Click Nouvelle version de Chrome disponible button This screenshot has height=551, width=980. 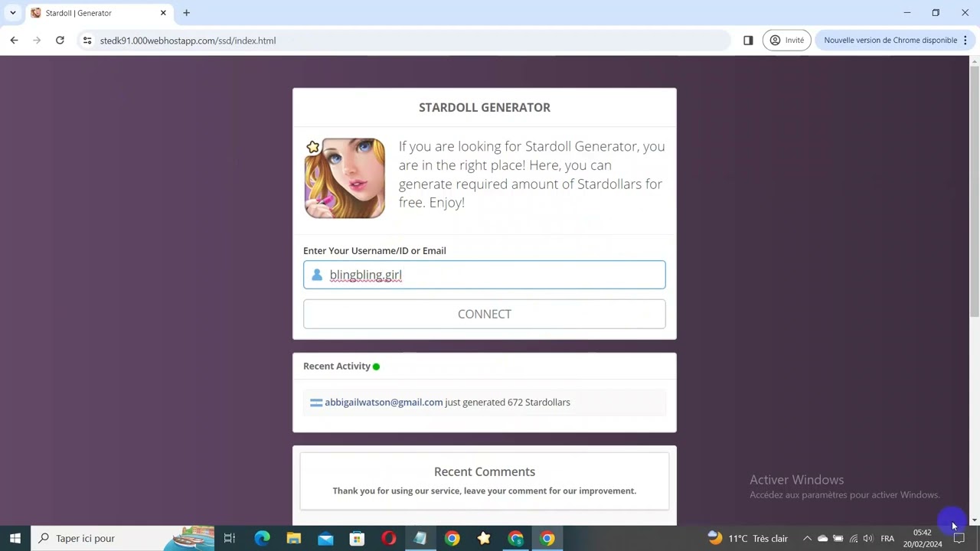point(890,41)
